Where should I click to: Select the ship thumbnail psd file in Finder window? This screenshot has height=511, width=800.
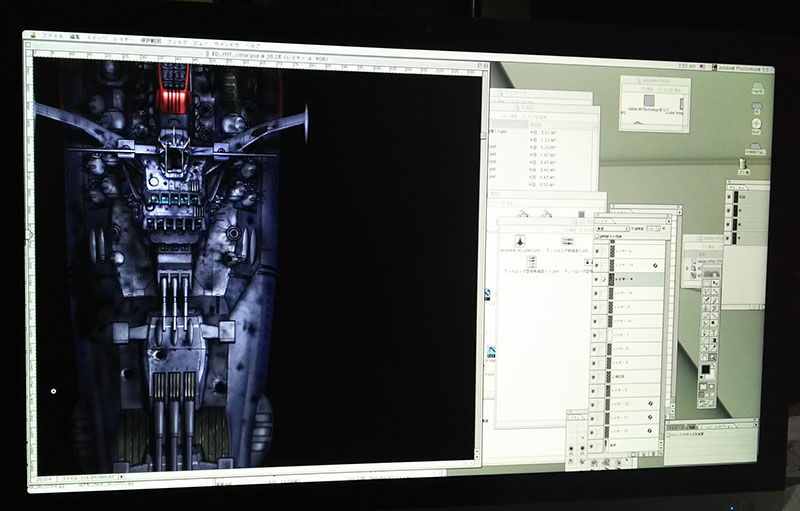pyautogui.click(x=519, y=241)
